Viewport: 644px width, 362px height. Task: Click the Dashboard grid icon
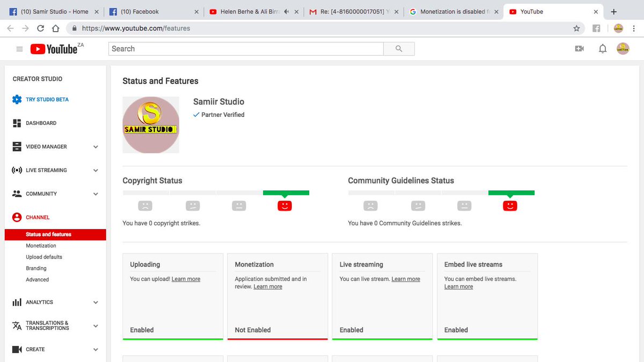click(17, 123)
